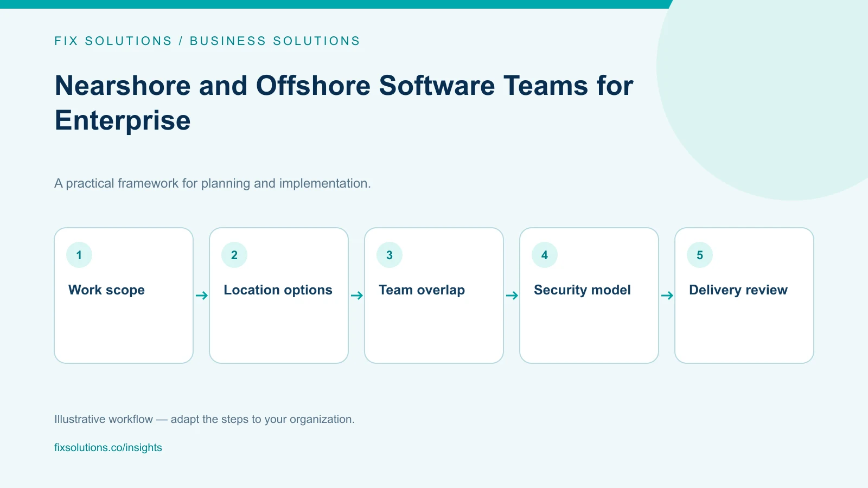This screenshot has width=868, height=488.
Task: Click the Fix Solutions / Business Solutions breadcrumb
Action: pos(207,41)
